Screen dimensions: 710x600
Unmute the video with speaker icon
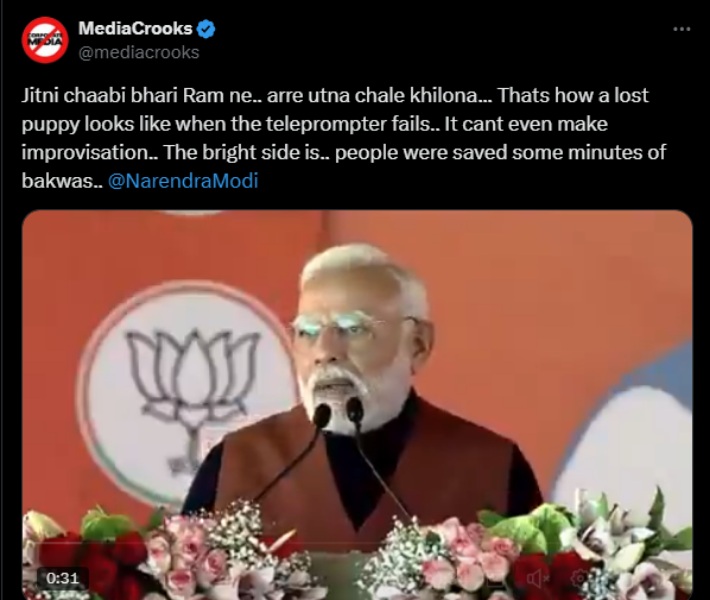point(537,578)
